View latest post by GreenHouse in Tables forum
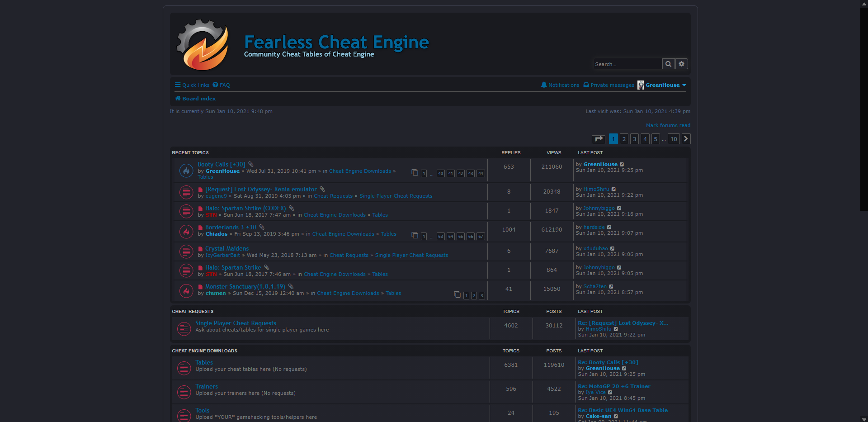This screenshot has height=422, width=868. click(x=624, y=369)
